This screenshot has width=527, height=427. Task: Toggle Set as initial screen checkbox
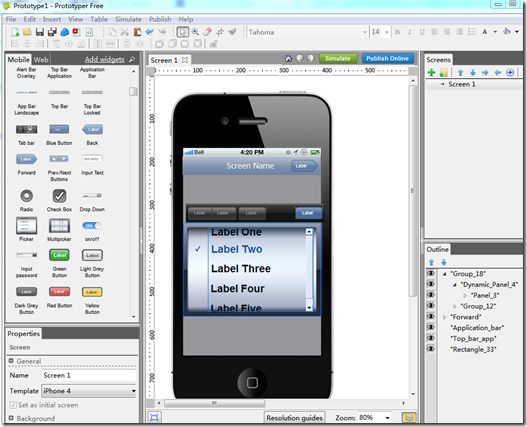[x=13, y=405]
